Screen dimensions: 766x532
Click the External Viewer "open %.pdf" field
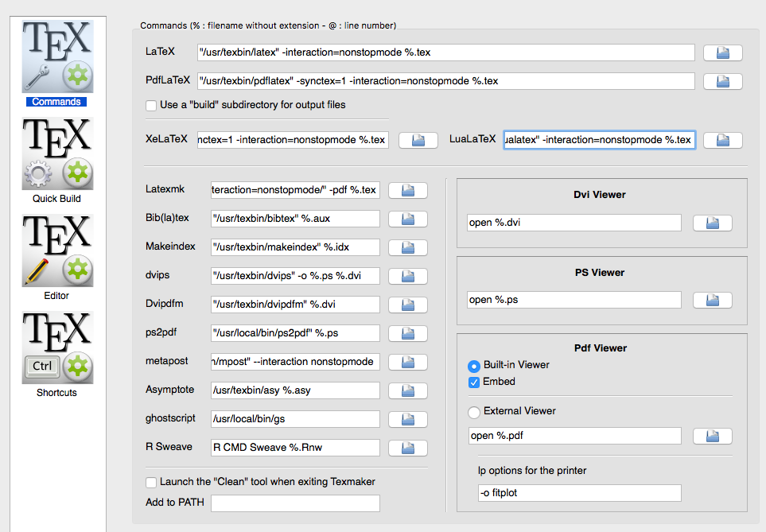click(575, 436)
